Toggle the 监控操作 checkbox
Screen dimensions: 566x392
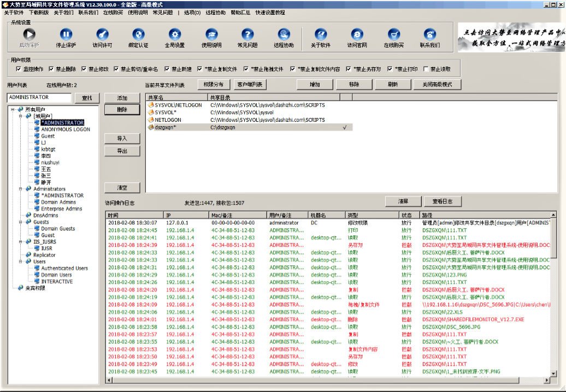click(19, 69)
